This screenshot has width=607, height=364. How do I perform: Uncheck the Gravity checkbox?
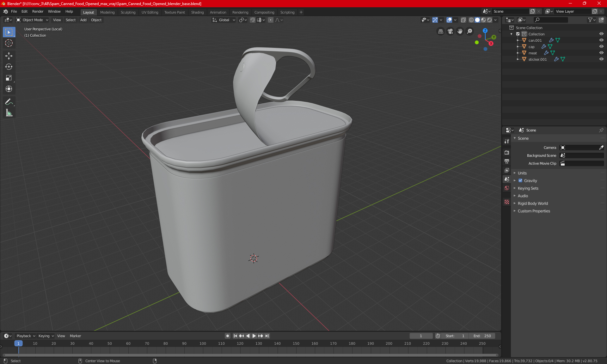pos(520,181)
